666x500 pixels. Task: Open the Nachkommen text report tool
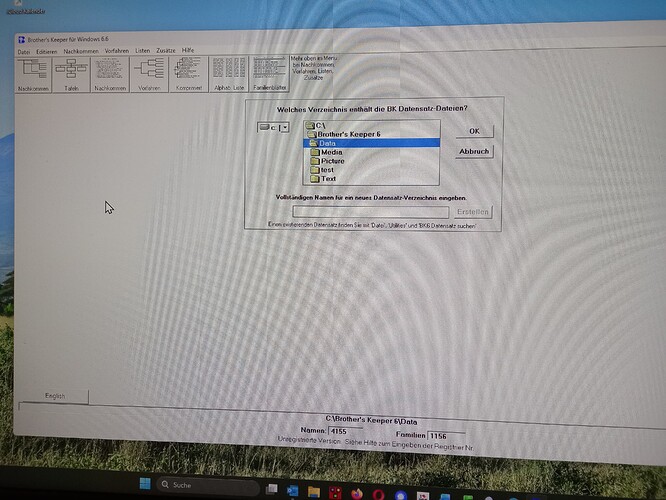[x=110, y=75]
